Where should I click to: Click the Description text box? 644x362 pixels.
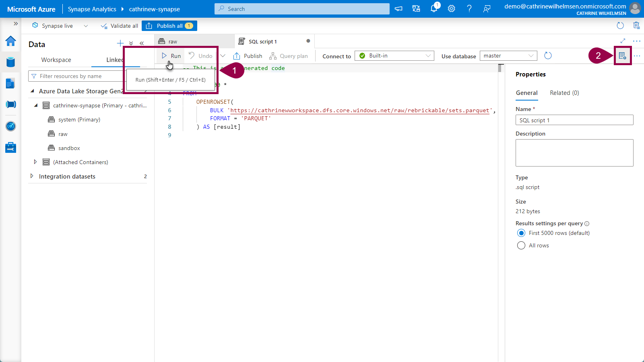pos(574,153)
